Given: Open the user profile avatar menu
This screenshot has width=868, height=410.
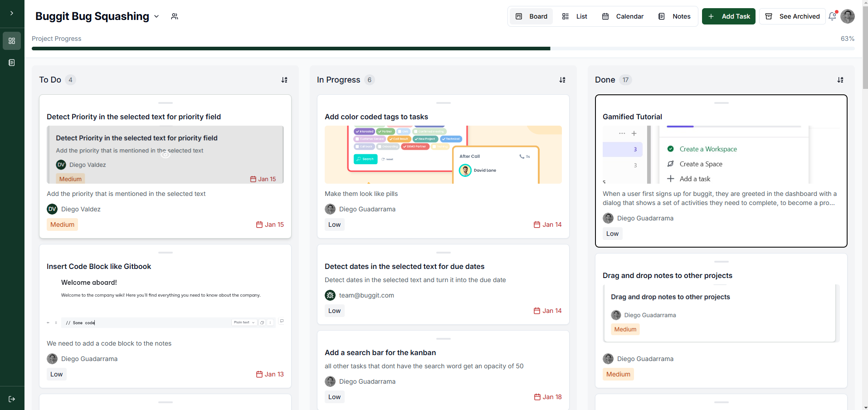Looking at the screenshot, I should (x=848, y=16).
